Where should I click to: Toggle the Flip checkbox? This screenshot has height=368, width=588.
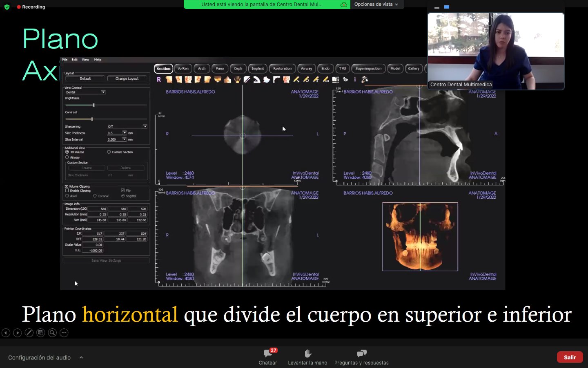coord(122,191)
